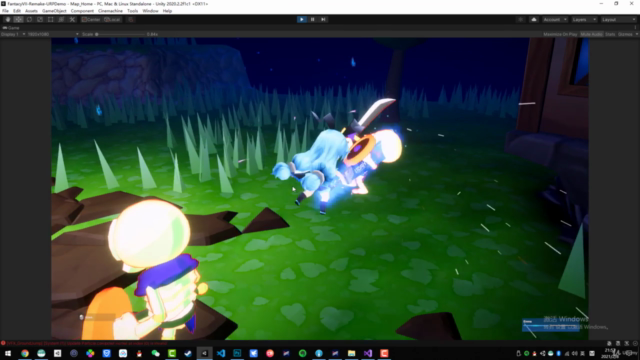The image size is (640, 360).
Task: Select the Game view tab
Action: pyautogui.click(x=11, y=28)
